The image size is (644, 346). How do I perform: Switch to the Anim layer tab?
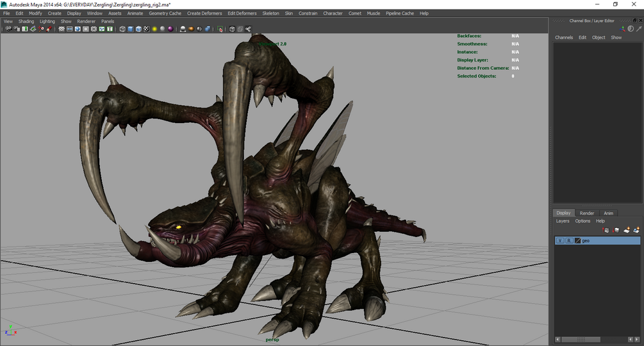pyautogui.click(x=608, y=213)
